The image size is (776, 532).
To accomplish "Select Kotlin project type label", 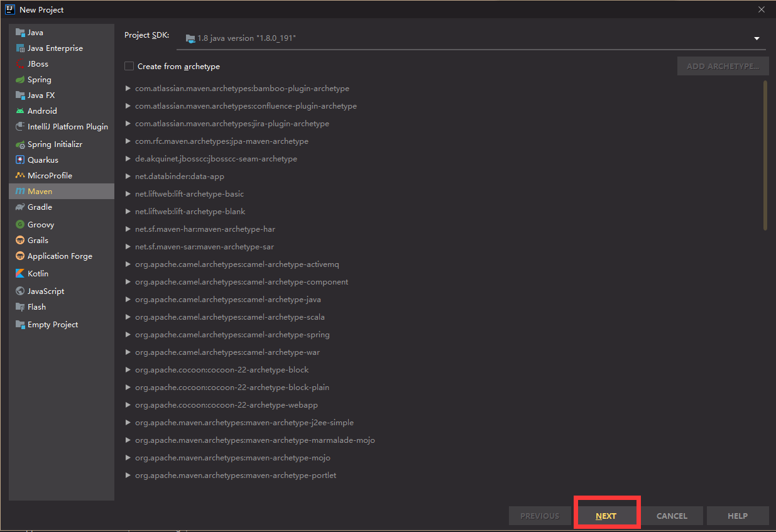I will 38,274.
